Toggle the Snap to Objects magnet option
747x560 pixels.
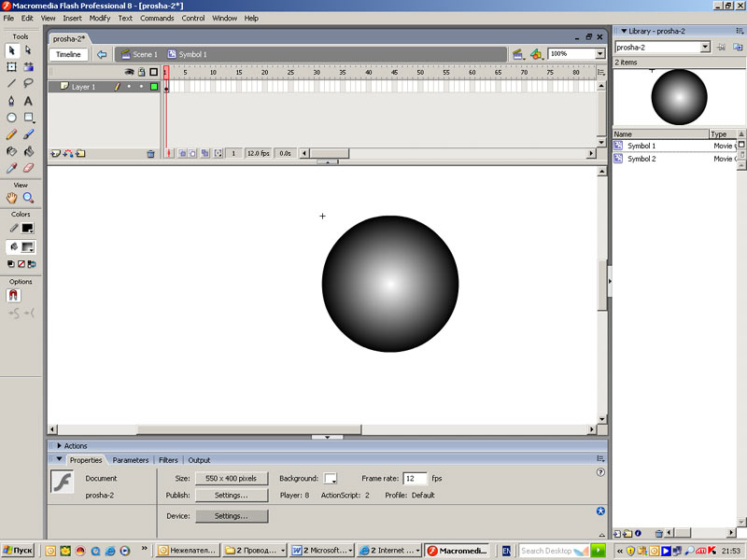[x=13, y=295]
